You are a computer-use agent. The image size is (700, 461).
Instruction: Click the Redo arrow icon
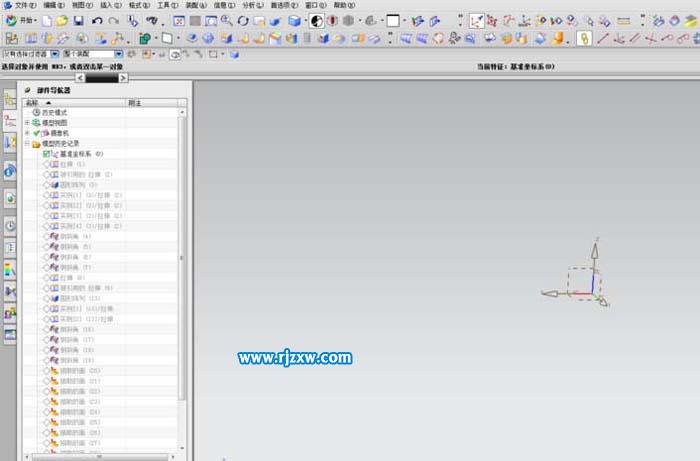click(114, 21)
